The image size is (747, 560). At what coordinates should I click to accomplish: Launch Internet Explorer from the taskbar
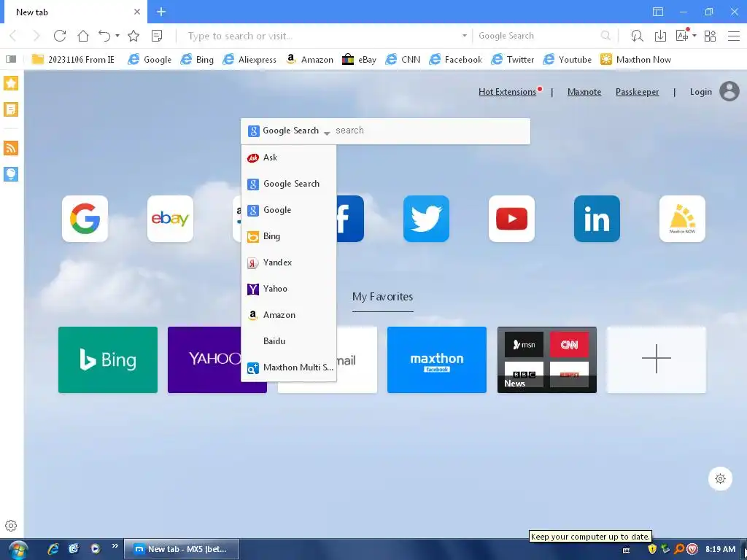(53, 549)
